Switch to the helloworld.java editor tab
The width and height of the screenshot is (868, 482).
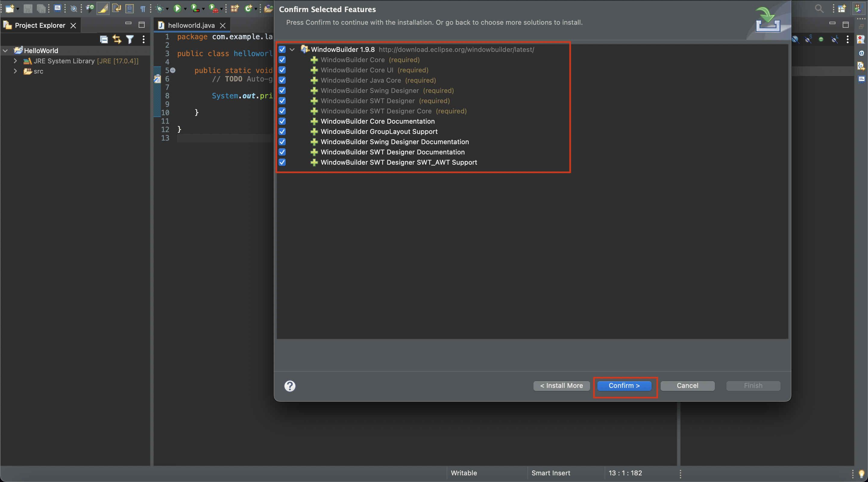coord(191,25)
